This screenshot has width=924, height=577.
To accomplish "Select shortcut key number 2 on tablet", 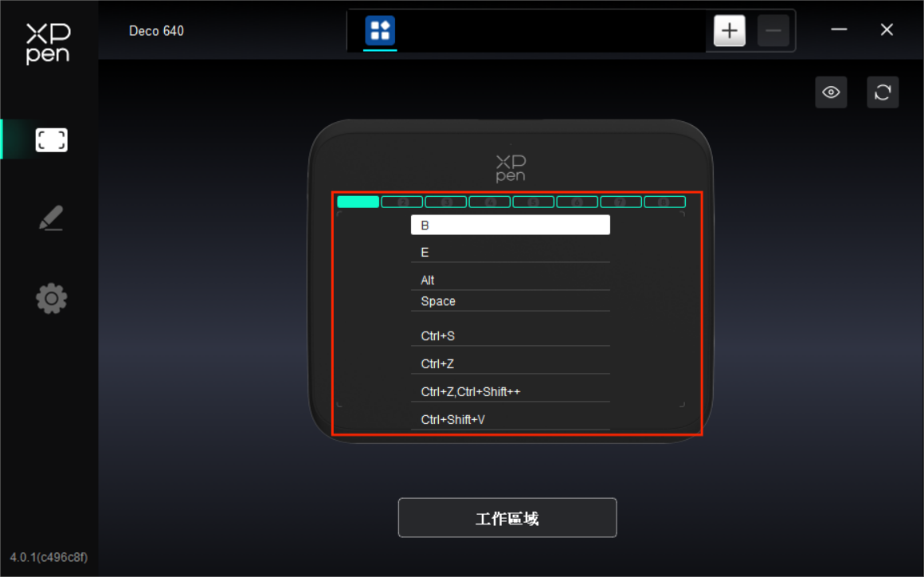I will pos(401,202).
